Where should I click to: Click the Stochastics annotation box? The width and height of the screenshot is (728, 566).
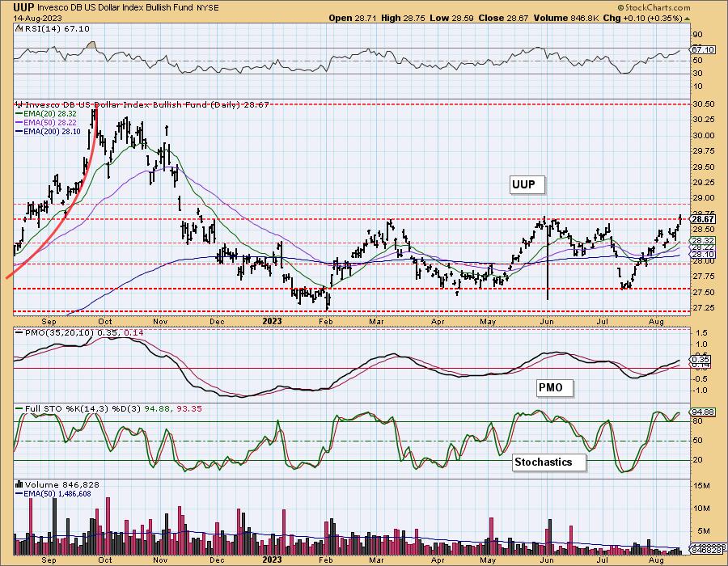click(x=548, y=462)
